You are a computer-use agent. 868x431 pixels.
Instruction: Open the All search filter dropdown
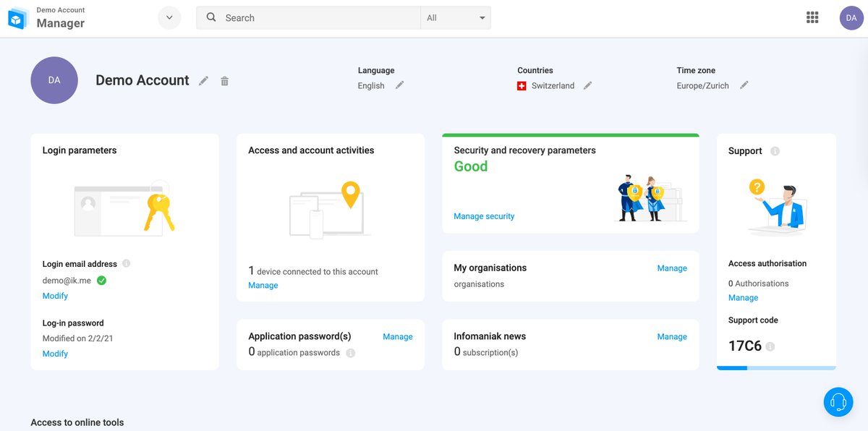(x=456, y=17)
